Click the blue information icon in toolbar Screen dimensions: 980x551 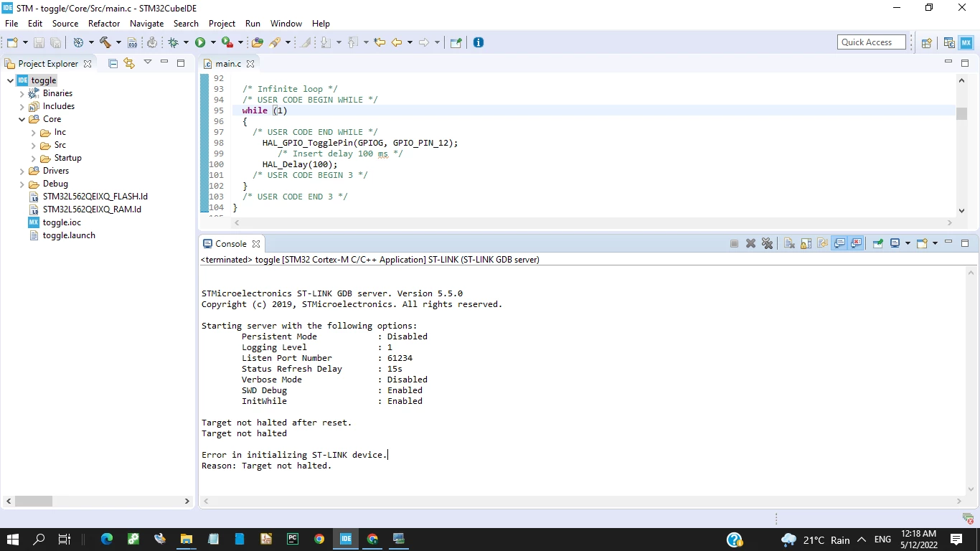pyautogui.click(x=479, y=42)
